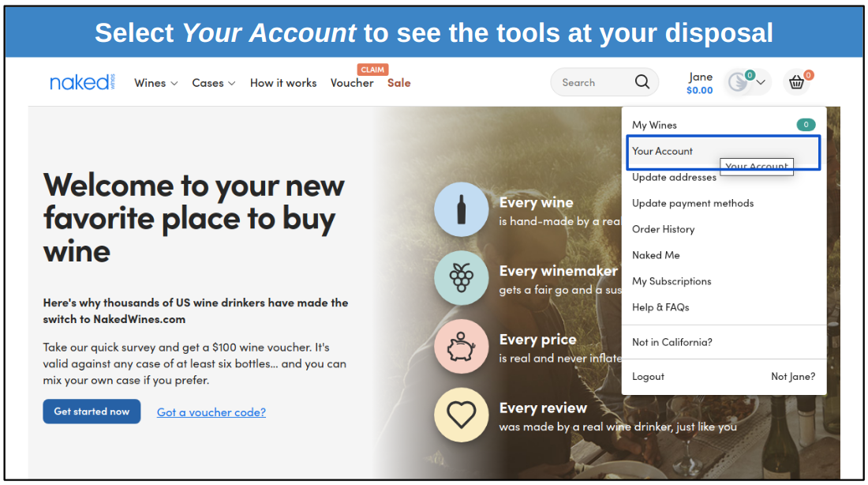Collapse the account menu chevron

tap(761, 83)
